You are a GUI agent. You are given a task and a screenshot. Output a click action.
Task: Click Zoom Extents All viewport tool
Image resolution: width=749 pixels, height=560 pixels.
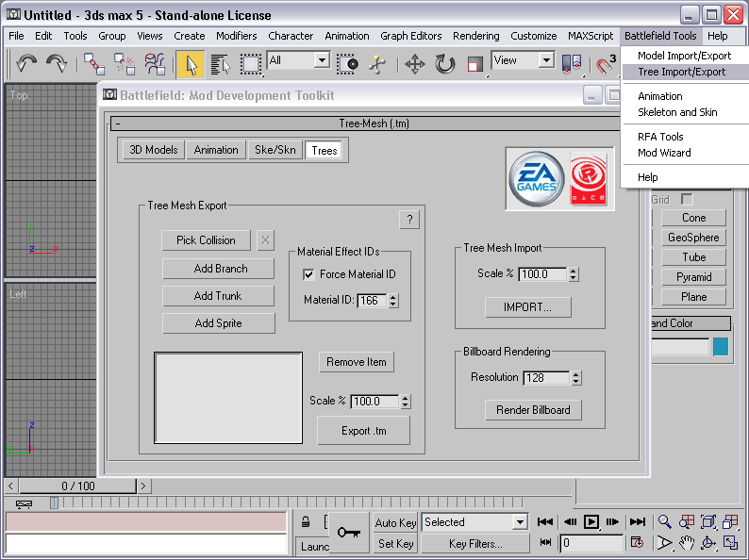pyautogui.click(x=730, y=521)
